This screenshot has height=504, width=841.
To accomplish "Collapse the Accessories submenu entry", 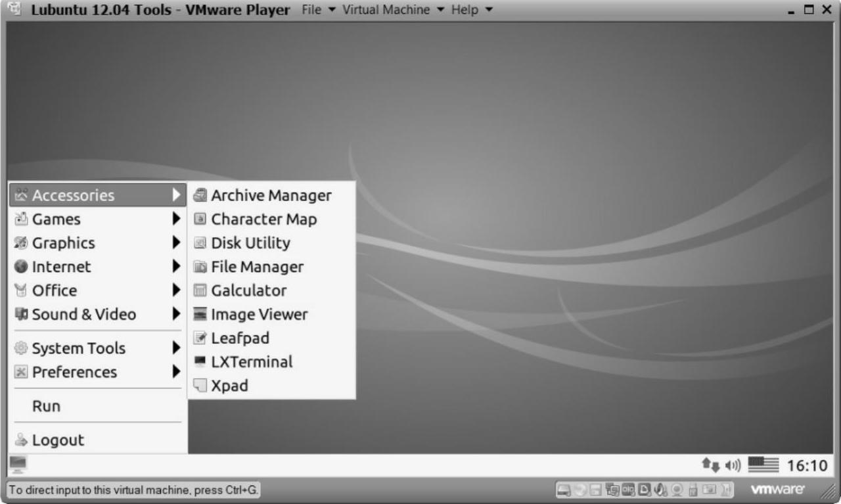I will 98,195.
